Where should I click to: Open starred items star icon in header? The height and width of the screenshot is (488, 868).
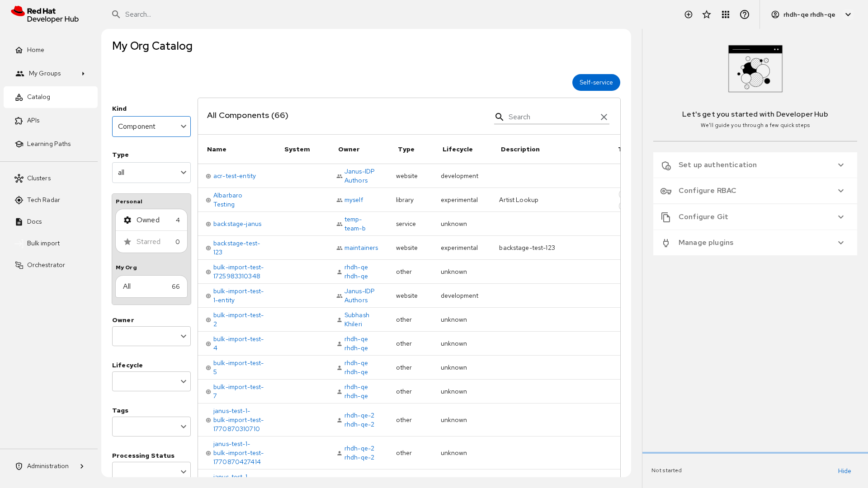pos(707,14)
